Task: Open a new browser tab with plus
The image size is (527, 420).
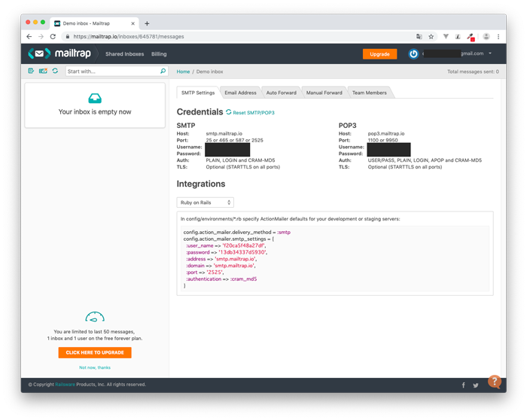Action: tap(147, 23)
